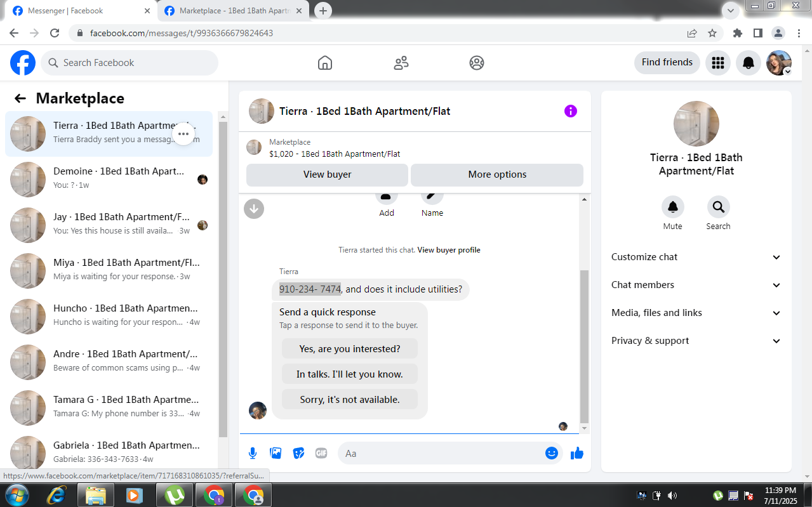Click the taskbar volume speaker icon
812x507 pixels.
coord(672,496)
